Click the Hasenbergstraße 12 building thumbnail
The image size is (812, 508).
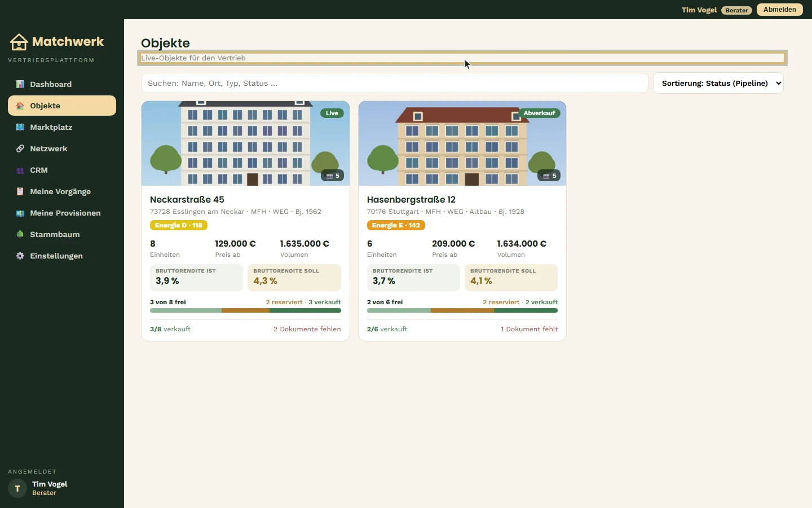click(462, 143)
